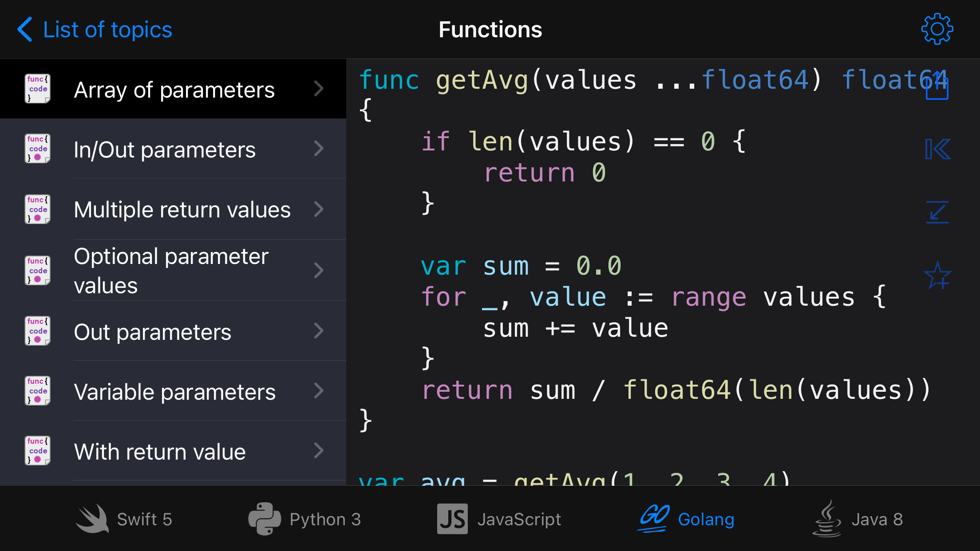
Task: Click the Swift bird logo icon
Action: pos(92,519)
